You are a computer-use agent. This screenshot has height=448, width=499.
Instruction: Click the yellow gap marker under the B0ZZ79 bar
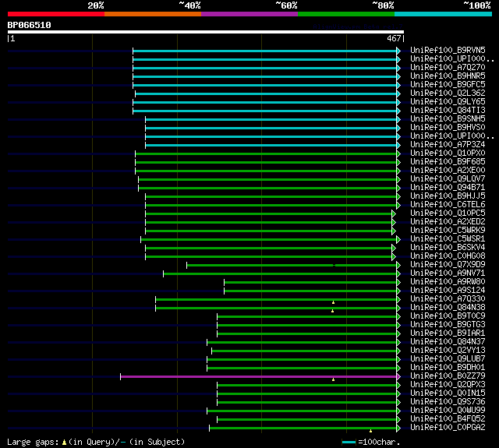pos(333,379)
